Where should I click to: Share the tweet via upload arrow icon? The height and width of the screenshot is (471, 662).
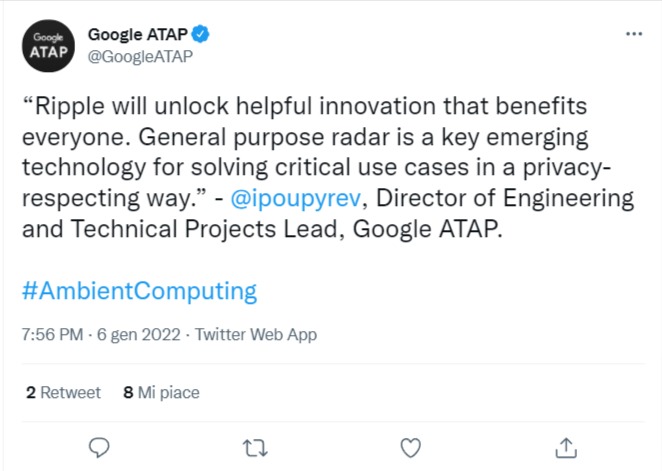[565, 445]
